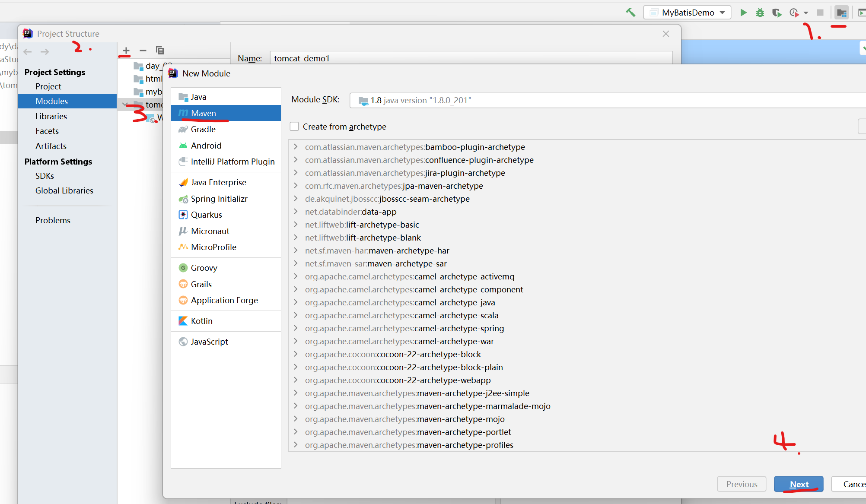Expand bamboo-plugin-archetype entry
The image size is (866, 504).
[296, 147]
